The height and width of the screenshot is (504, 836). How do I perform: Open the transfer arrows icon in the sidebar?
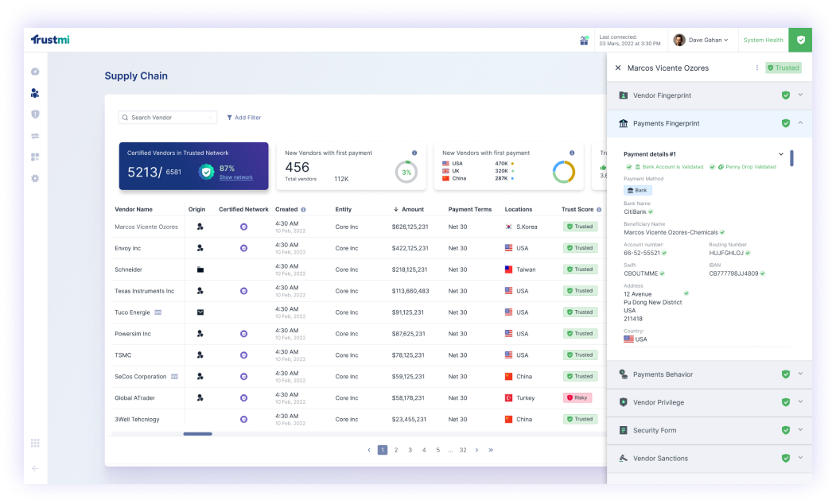pyautogui.click(x=35, y=136)
